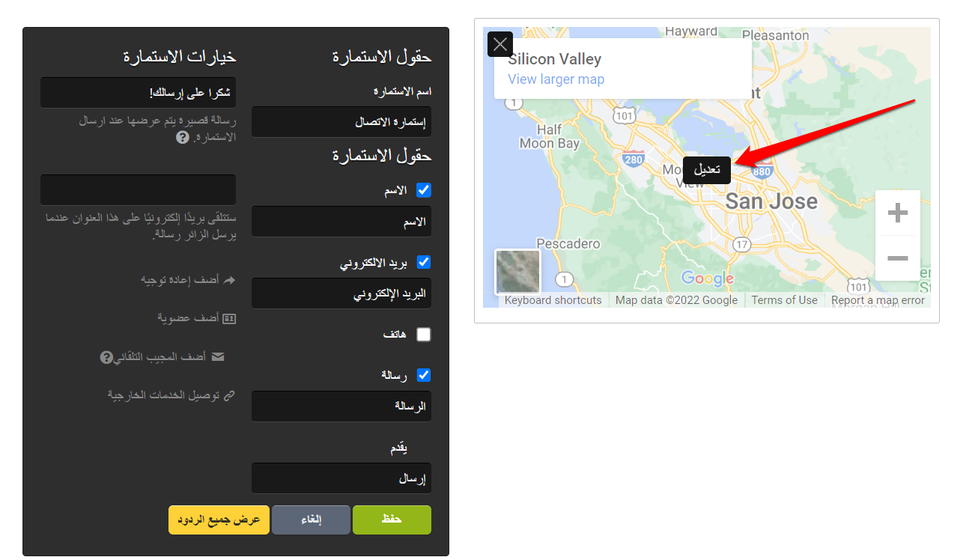Click the external services chain icon
The image size is (975, 560).
(230, 395)
